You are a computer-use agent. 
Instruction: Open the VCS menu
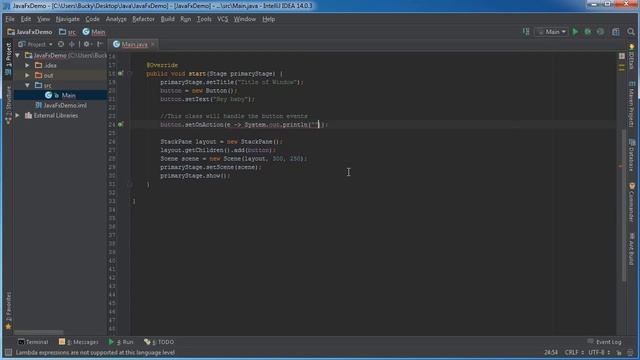(222, 19)
